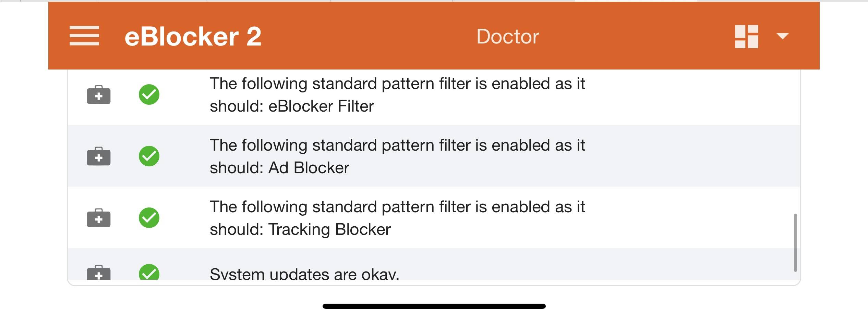Click the home indicator bar at bottom
The image size is (868, 317).
click(x=434, y=306)
